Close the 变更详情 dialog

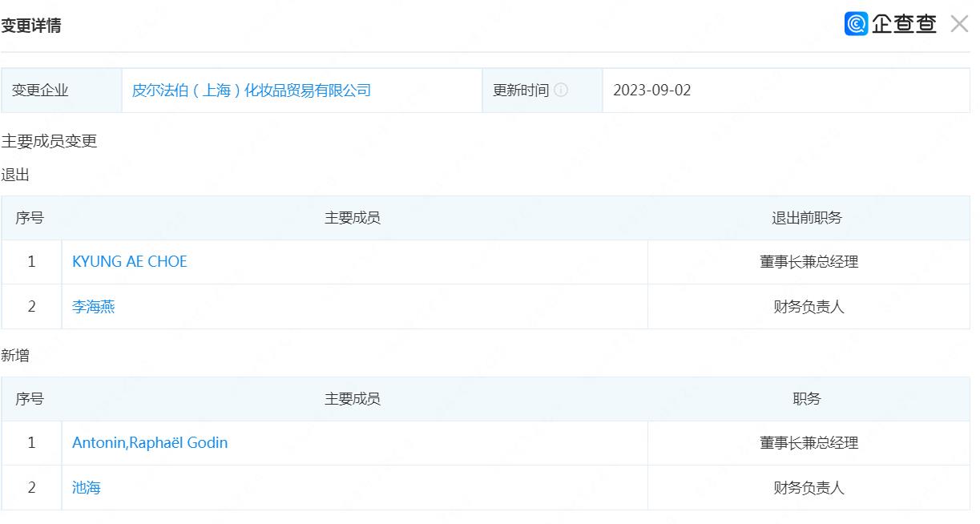point(959,24)
